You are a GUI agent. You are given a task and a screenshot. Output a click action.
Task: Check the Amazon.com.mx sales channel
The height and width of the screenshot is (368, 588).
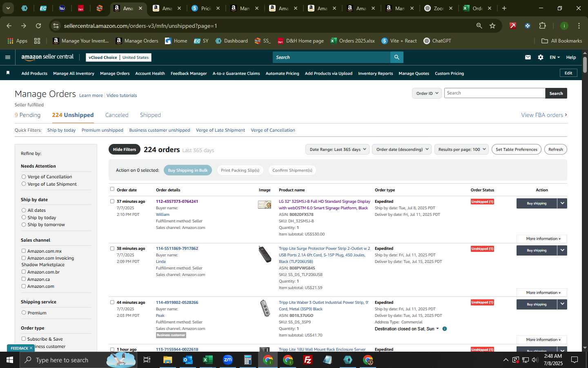pyautogui.click(x=24, y=251)
